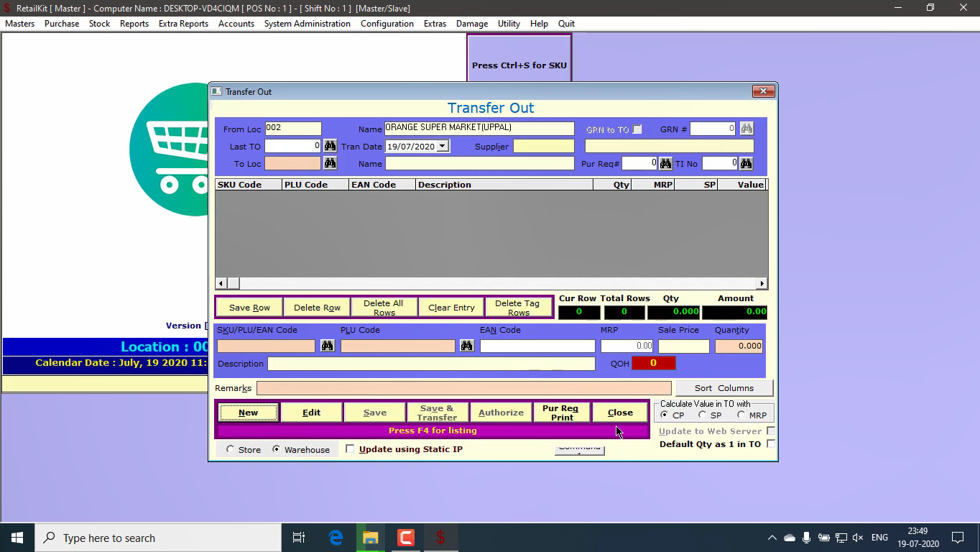Click grid horizontal scrollbar right arrow
The height and width of the screenshot is (552, 980).
coord(762,283)
